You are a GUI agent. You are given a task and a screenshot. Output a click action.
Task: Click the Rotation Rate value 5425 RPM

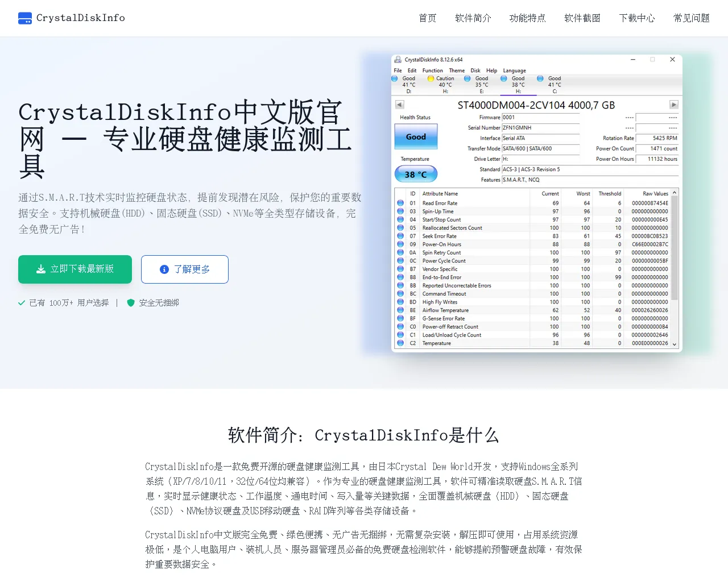pyautogui.click(x=657, y=138)
